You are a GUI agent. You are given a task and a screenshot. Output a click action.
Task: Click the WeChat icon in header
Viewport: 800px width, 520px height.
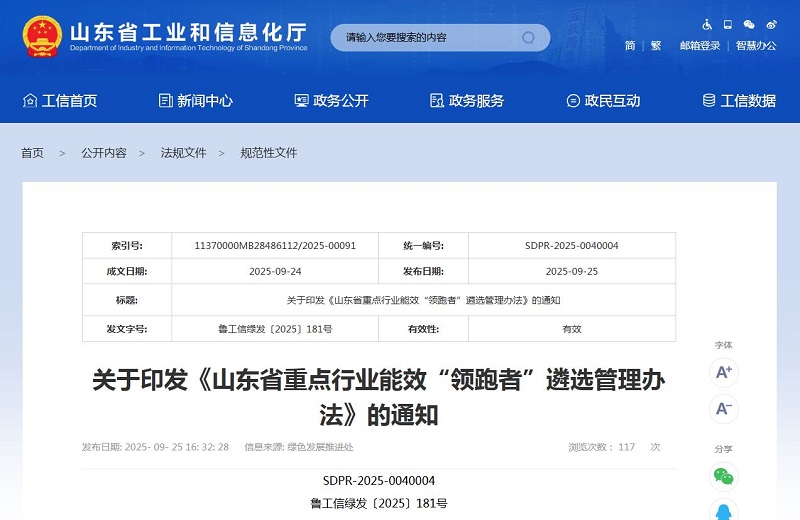750,24
